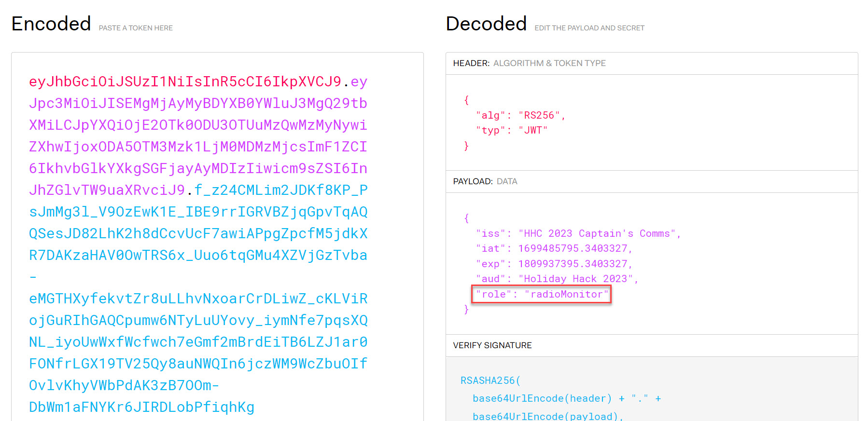Click the "iat" 1699485795.3403327 value line
The image size is (868, 421).
(554, 248)
